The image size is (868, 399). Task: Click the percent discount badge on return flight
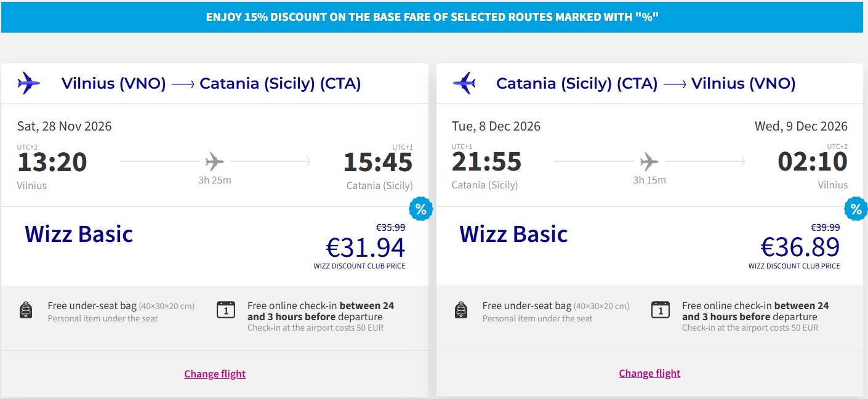click(x=856, y=210)
